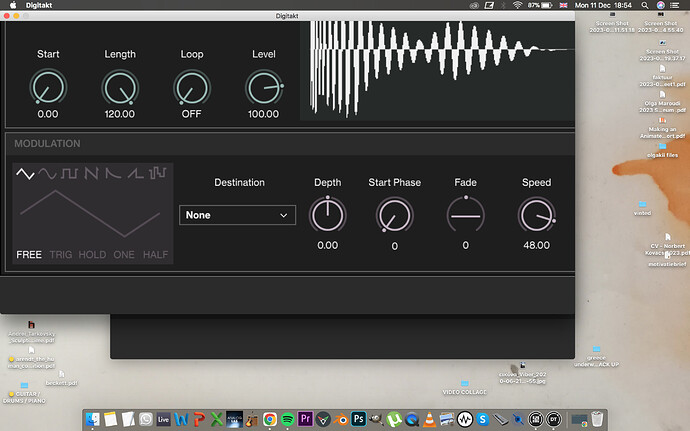Set LFO mode to HOLD

pyautogui.click(x=92, y=254)
